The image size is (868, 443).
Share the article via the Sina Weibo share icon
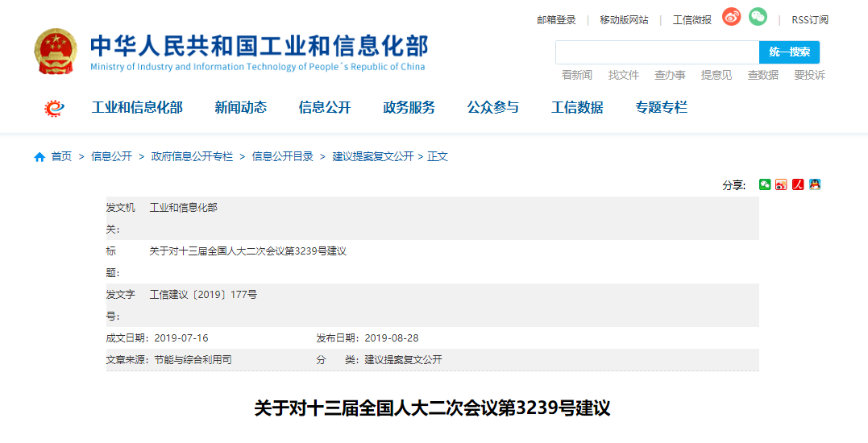(781, 184)
